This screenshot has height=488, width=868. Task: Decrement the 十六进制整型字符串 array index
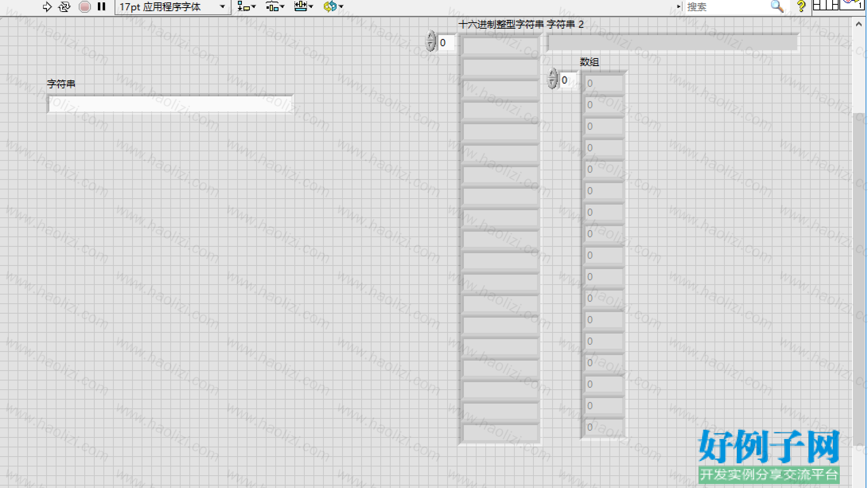[x=430, y=47]
